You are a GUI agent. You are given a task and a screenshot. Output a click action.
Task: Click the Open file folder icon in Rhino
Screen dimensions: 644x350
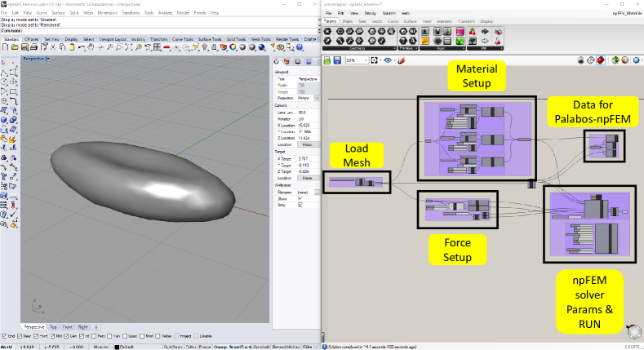(x=15, y=47)
